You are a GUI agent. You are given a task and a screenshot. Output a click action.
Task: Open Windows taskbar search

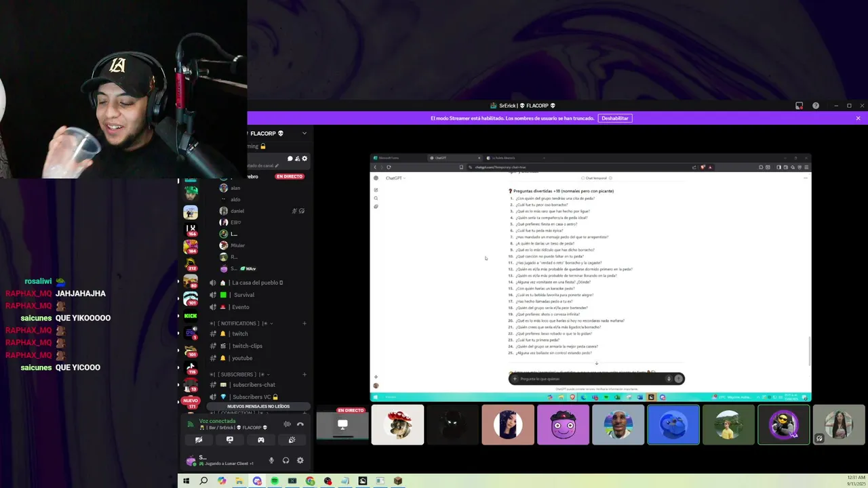click(203, 481)
